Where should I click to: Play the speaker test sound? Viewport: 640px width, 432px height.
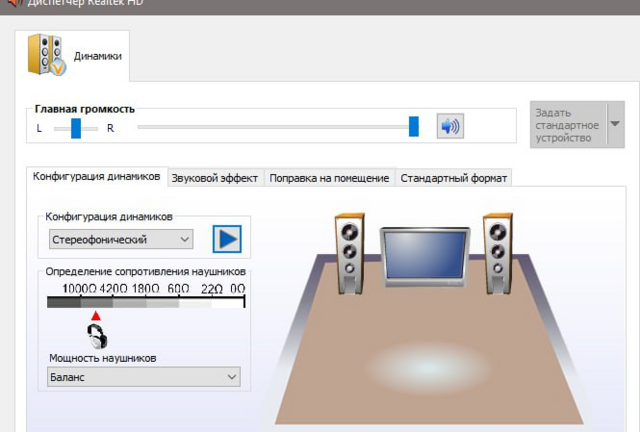pos(227,239)
